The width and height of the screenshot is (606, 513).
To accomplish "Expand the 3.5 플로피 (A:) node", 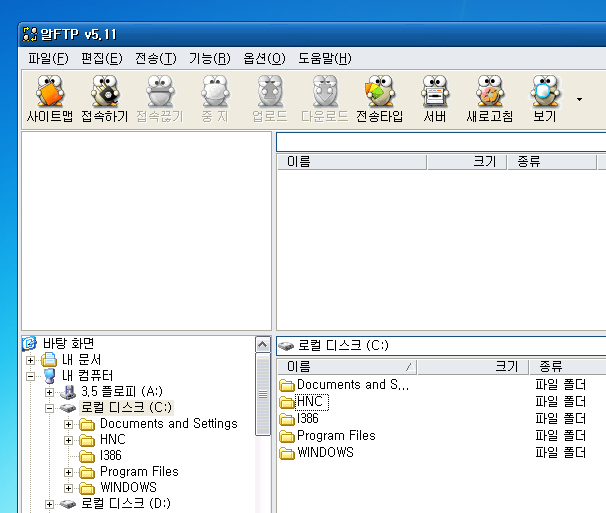I will pyautogui.click(x=49, y=392).
